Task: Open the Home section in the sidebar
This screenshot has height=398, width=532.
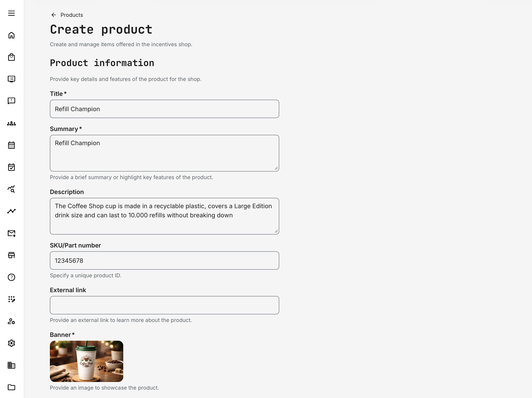Action: coord(11,35)
